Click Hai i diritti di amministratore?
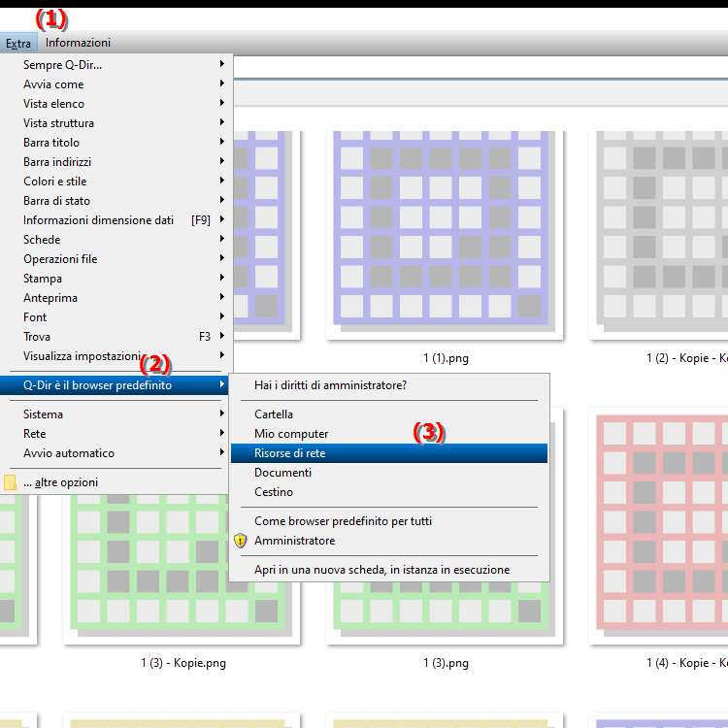The width and height of the screenshot is (728, 728). tap(389, 385)
